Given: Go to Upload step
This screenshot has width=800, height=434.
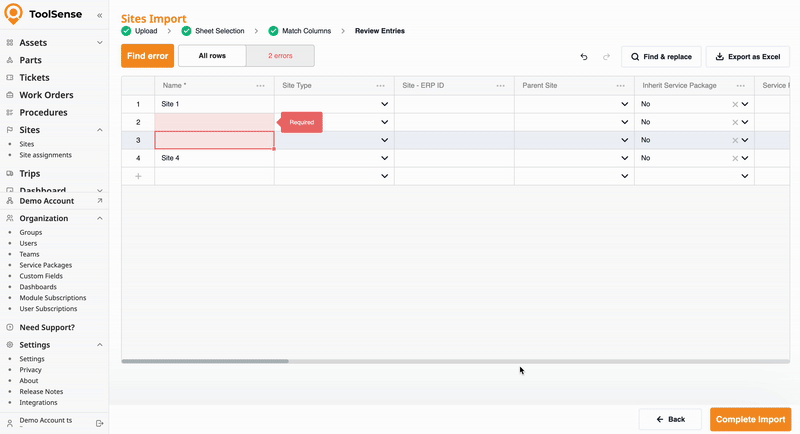Looking at the screenshot, I should (139, 31).
